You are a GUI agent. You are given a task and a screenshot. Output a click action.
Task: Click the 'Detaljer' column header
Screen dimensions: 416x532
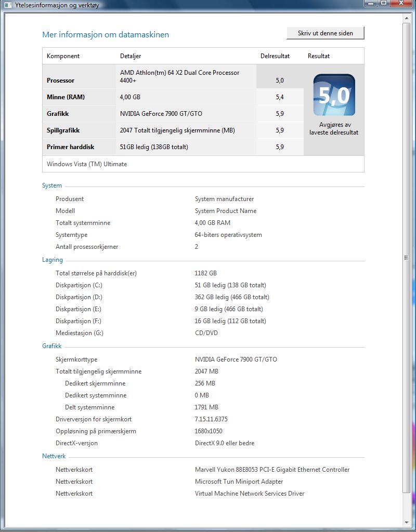click(131, 56)
